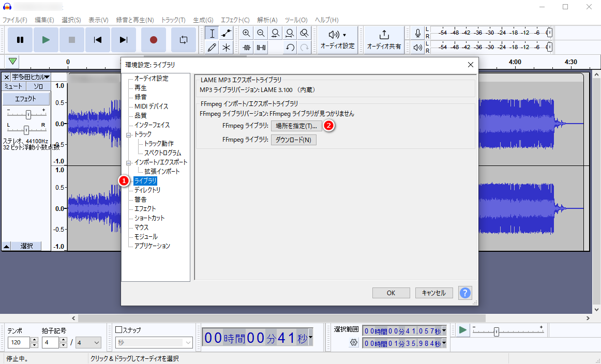Viewport: 601px width, 364px height.
Task: Select ショートカット in preferences tree
Action: [x=149, y=218]
